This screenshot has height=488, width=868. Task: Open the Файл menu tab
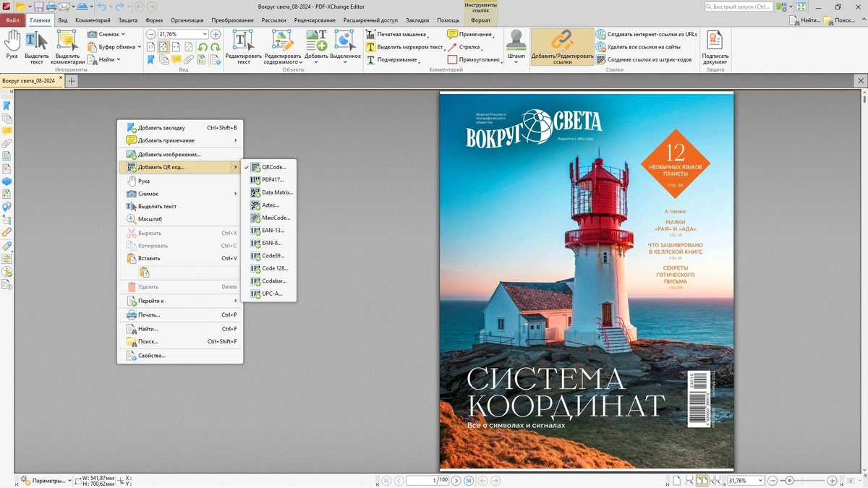tap(12, 20)
